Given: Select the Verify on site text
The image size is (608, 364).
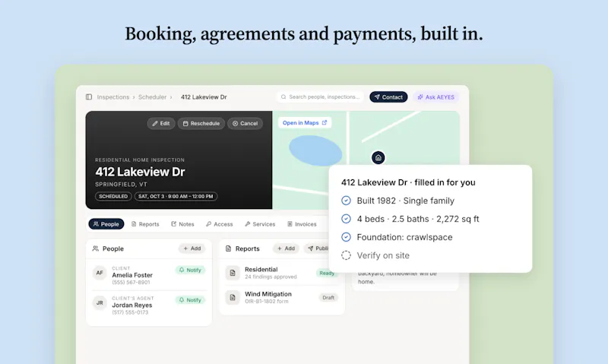Looking at the screenshot, I should pyautogui.click(x=383, y=255).
